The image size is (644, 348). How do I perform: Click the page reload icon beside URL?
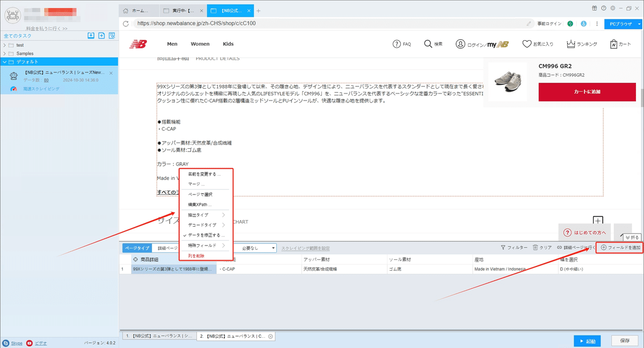pyautogui.click(x=126, y=24)
